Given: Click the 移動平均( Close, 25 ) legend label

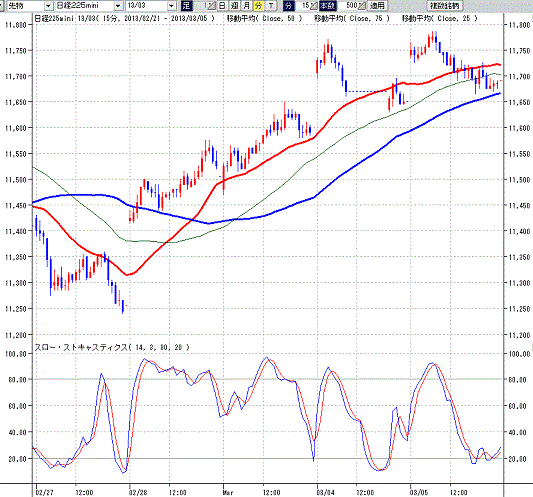Looking at the screenshot, I should (440, 18).
